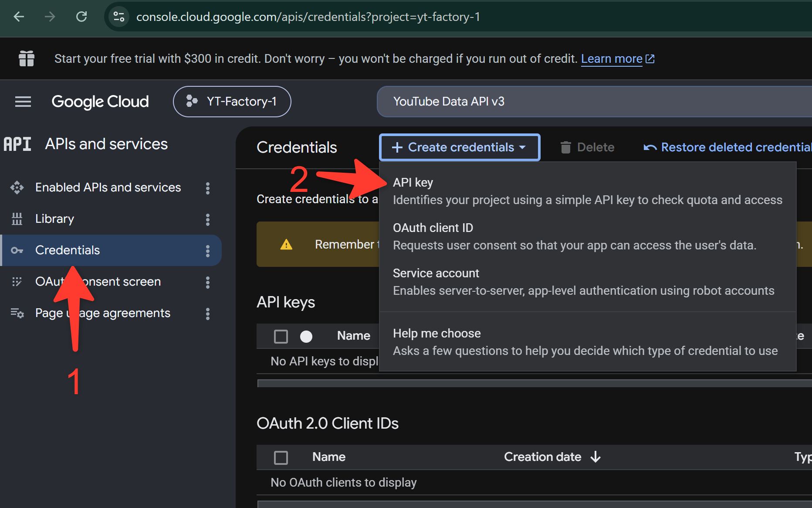Sort OAuth clients by Name column
This screenshot has height=508, width=812.
click(329, 457)
